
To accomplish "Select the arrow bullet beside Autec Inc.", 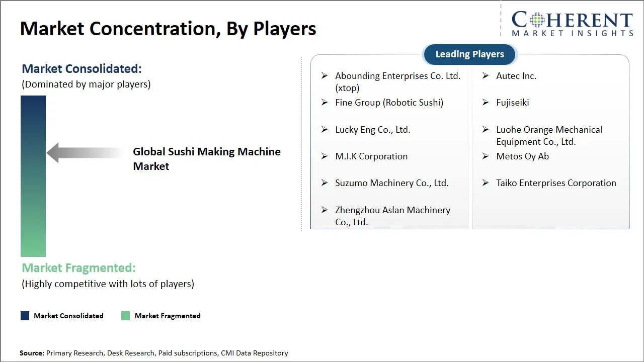I will [485, 76].
